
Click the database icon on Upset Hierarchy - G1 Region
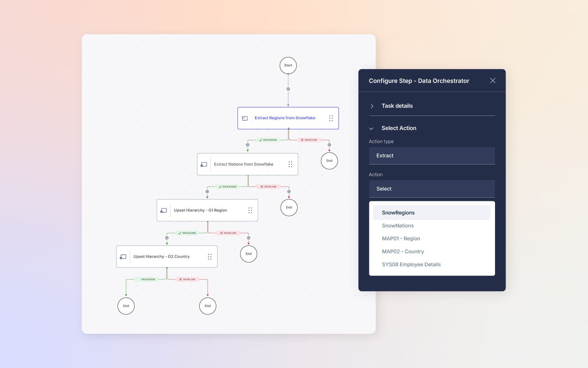coord(163,210)
